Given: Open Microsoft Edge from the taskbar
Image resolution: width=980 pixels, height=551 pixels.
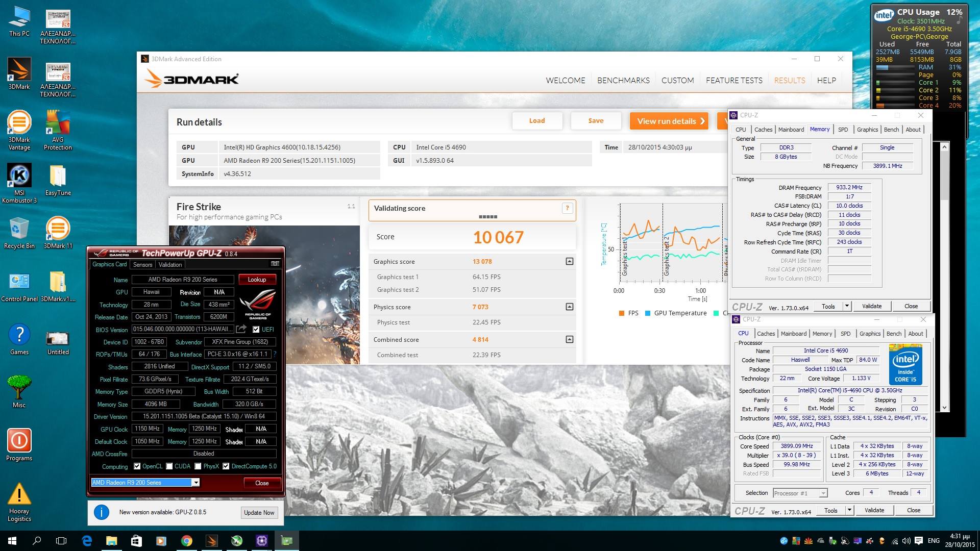Looking at the screenshot, I should [87, 541].
